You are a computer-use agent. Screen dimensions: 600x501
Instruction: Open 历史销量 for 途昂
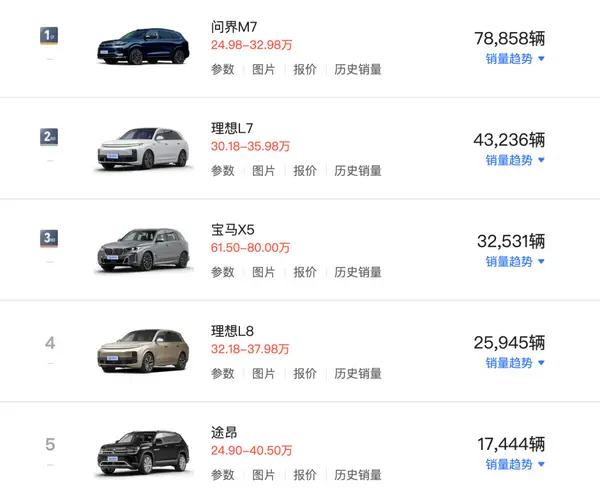point(358,475)
